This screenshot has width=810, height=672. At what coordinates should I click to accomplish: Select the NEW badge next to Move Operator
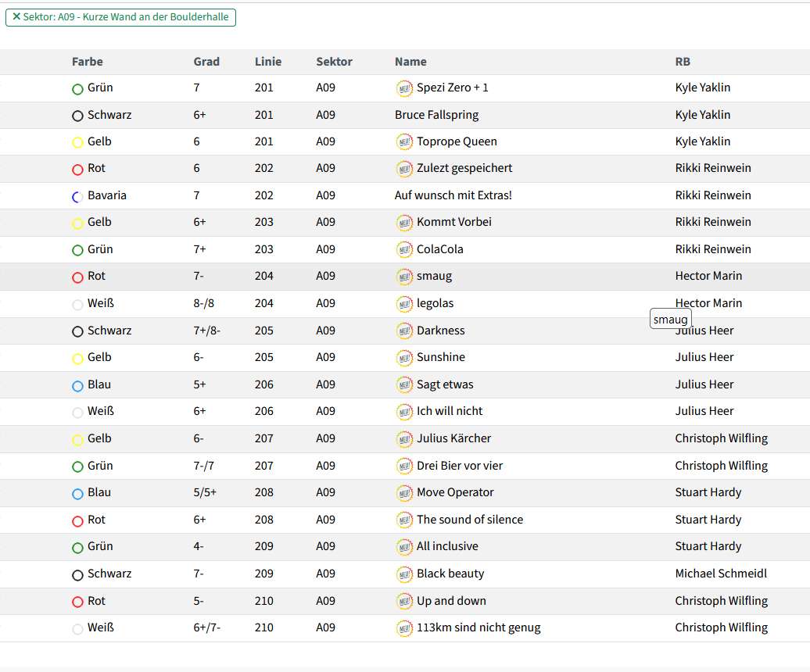404,493
